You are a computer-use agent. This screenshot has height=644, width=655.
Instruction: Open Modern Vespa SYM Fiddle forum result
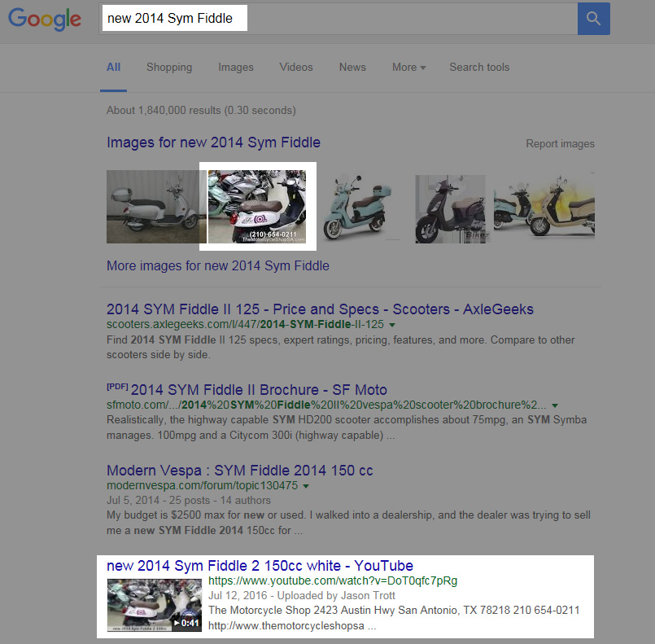240,471
